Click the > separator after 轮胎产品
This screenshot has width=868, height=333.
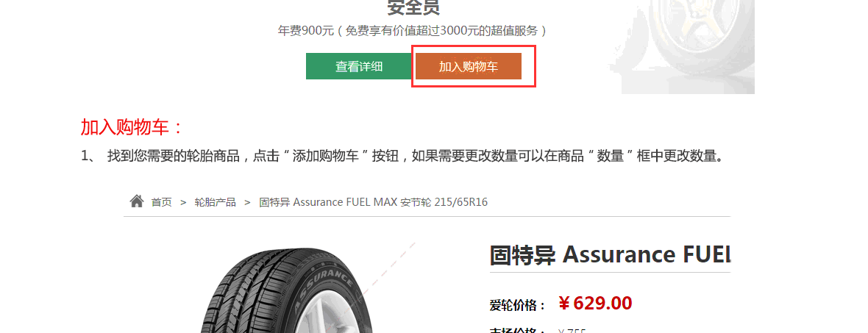247,202
